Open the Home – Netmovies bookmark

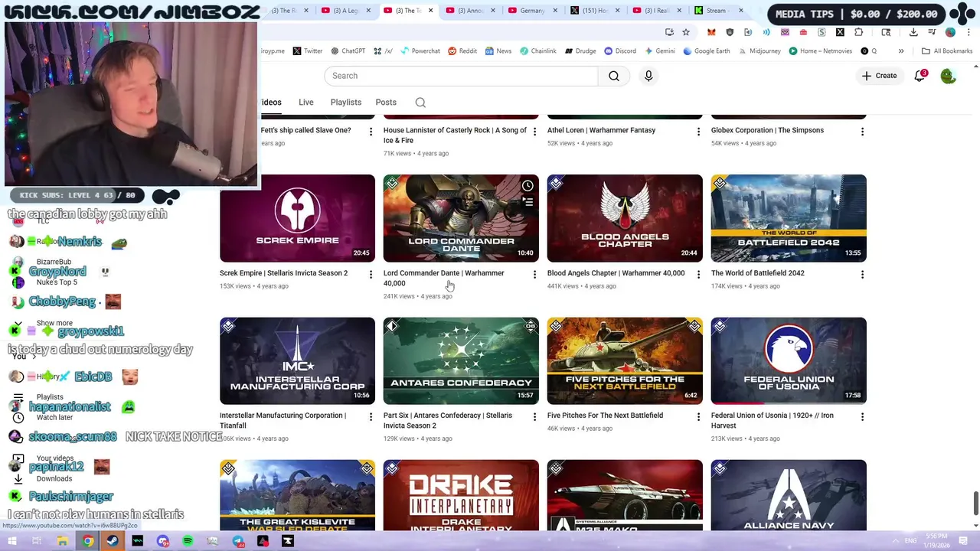coord(819,51)
